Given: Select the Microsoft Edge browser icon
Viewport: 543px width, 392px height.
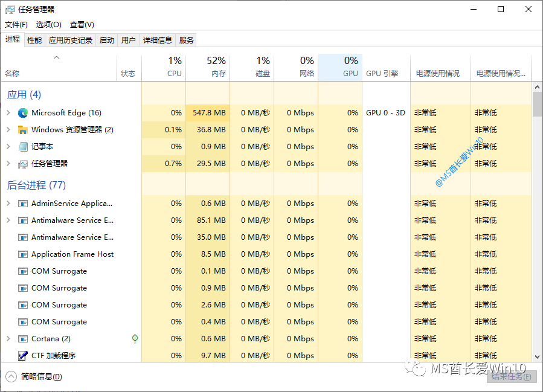Looking at the screenshot, I should [22, 112].
